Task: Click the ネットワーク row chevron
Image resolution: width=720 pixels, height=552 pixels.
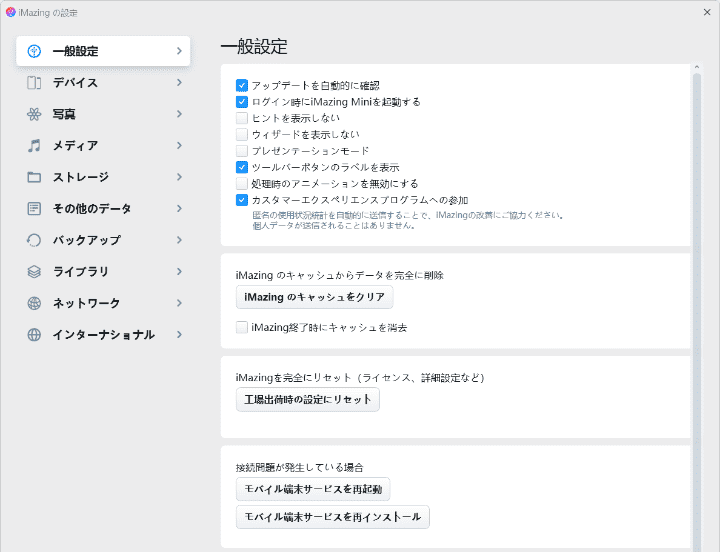Action: (x=180, y=303)
